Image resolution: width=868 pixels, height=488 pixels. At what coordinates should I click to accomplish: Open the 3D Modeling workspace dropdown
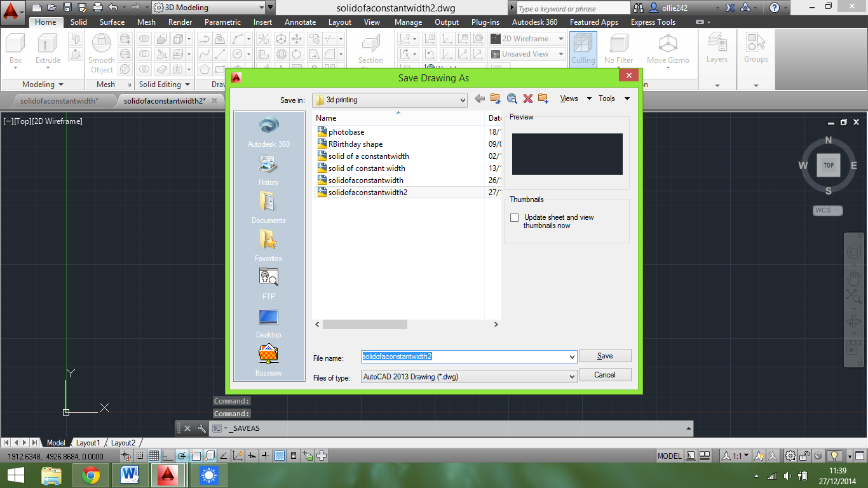(208, 8)
